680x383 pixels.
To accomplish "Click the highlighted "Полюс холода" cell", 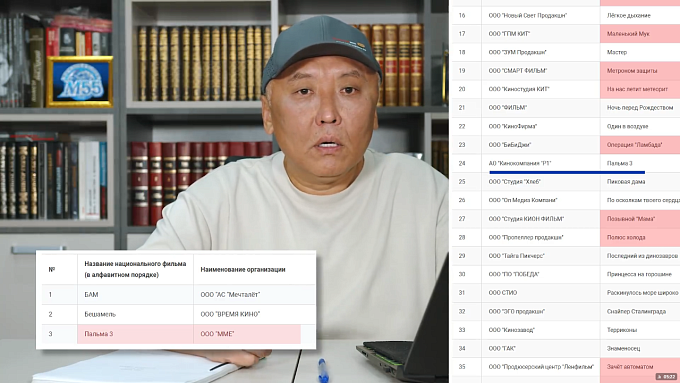I will 640,238.
